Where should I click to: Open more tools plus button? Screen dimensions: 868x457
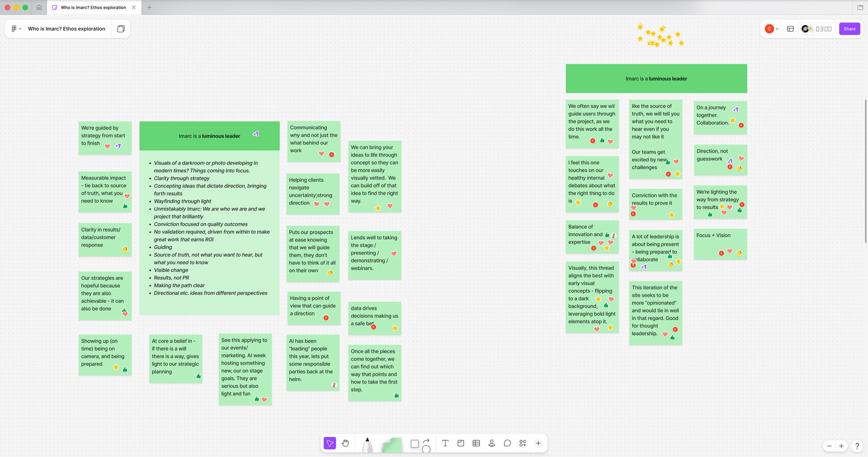(x=538, y=443)
